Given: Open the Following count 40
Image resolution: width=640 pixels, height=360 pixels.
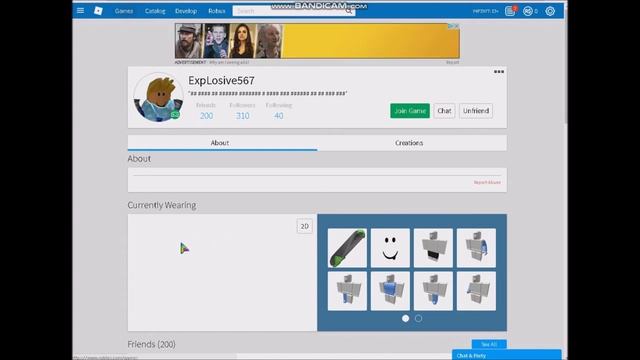Looking at the screenshot, I should point(278,116).
